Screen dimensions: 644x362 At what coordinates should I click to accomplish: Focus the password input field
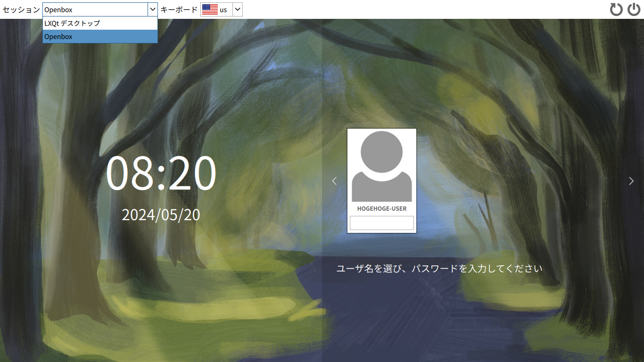pyautogui.click(x=382, y=223)
